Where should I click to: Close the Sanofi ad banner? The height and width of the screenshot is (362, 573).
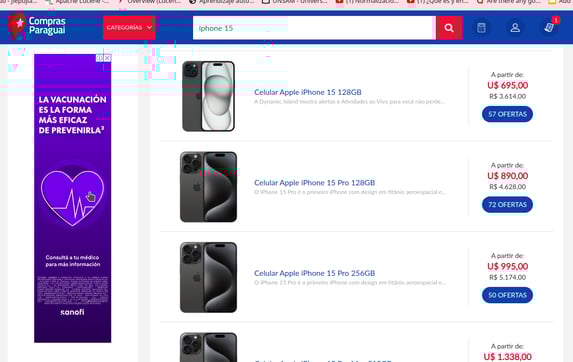(x=107, y=58)
